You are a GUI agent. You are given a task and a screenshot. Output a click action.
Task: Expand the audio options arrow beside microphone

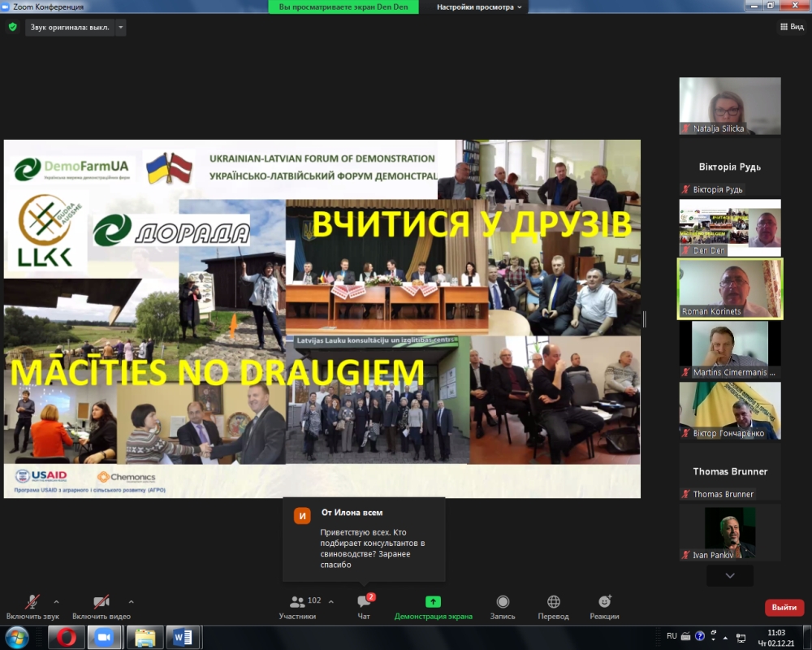pyautogui.click(x=56, y=602)
